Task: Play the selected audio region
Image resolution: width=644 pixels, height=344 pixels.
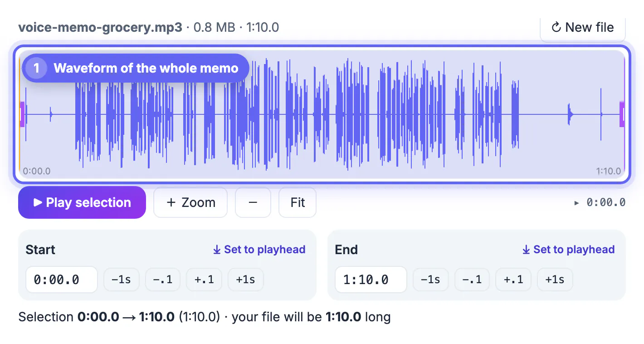Action: [x=82, y=202]
